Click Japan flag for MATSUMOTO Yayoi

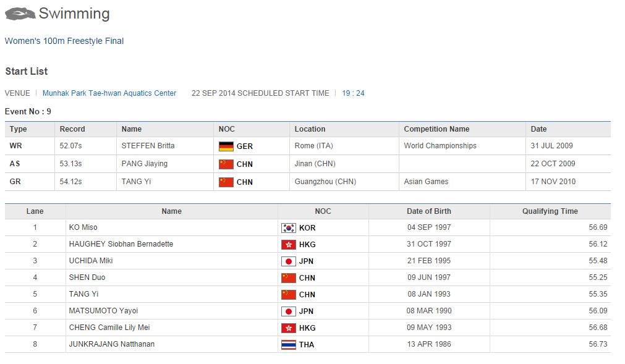[288, 311]
